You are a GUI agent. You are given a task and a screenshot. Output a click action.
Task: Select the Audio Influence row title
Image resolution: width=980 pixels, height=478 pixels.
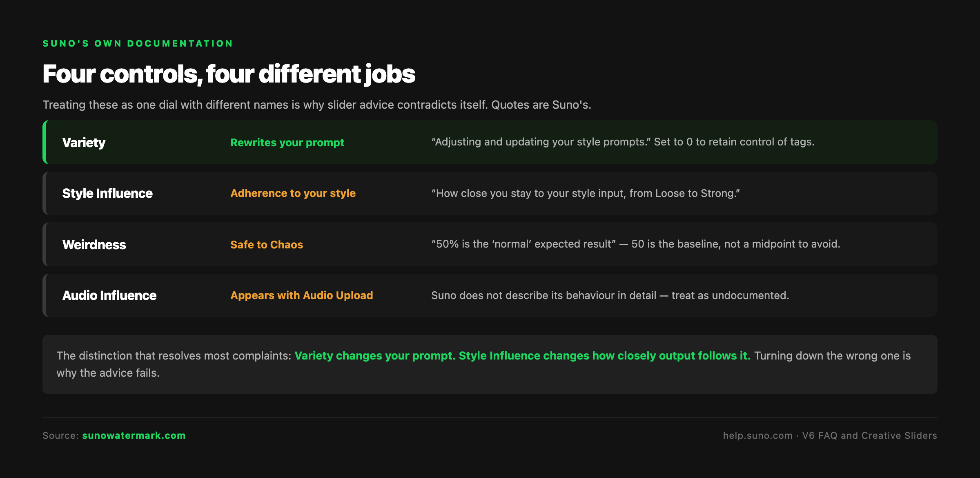pos(109,295)
